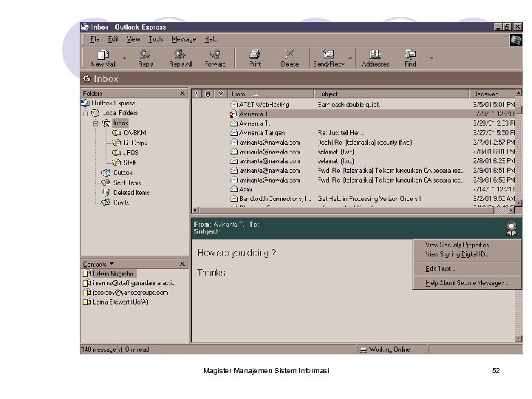Open the New Mail stationery dropdown arrow
Screen dimensions: 532x399
pos(124,58)
